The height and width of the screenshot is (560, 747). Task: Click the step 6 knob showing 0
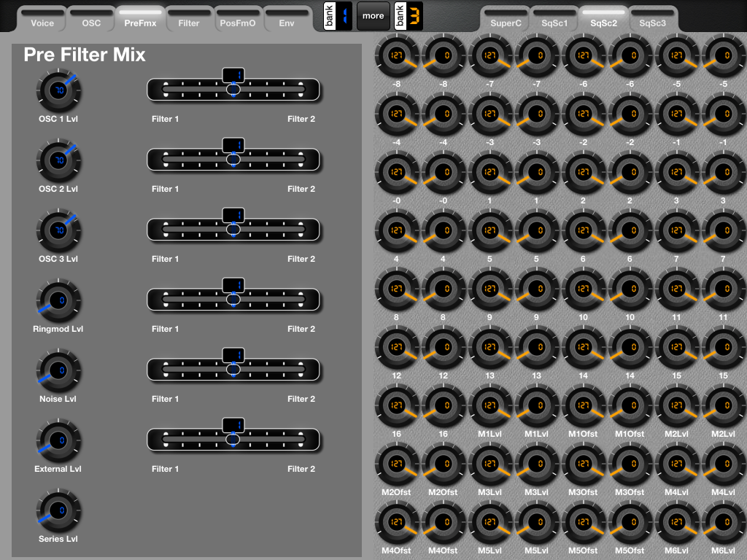tap(630, 230)
